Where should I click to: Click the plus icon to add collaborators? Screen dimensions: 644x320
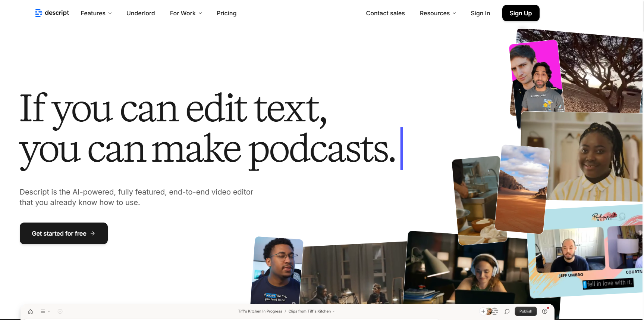(x=483, y=311)
